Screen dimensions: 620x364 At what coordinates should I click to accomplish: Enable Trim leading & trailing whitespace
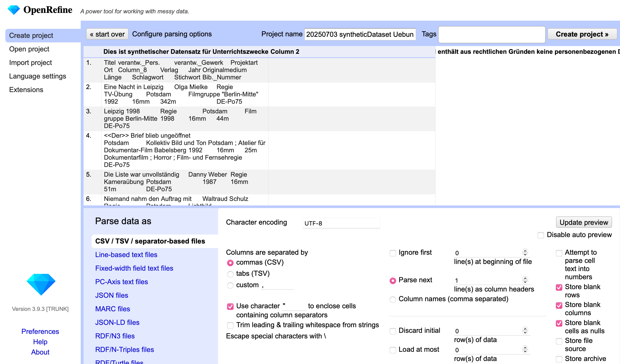click(x=230, y=325)
